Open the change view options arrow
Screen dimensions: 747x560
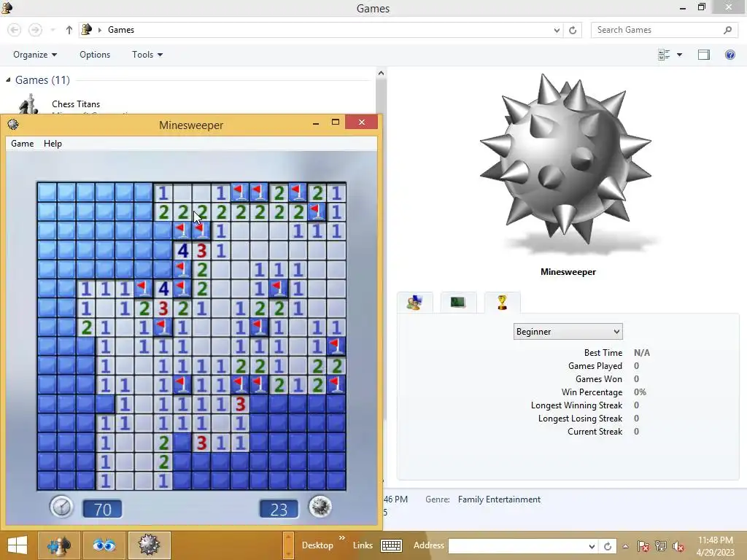coord(679,55)
